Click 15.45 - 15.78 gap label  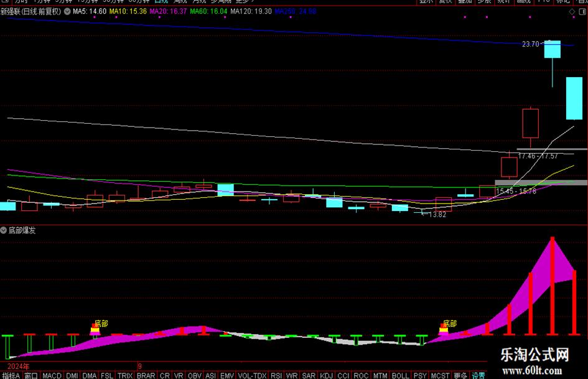point(516,192)
